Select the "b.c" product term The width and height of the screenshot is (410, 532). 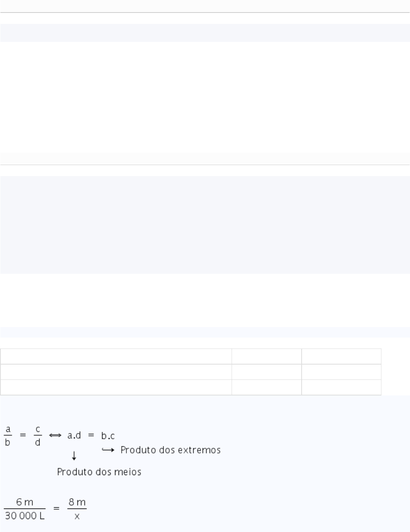pos(108,436)
